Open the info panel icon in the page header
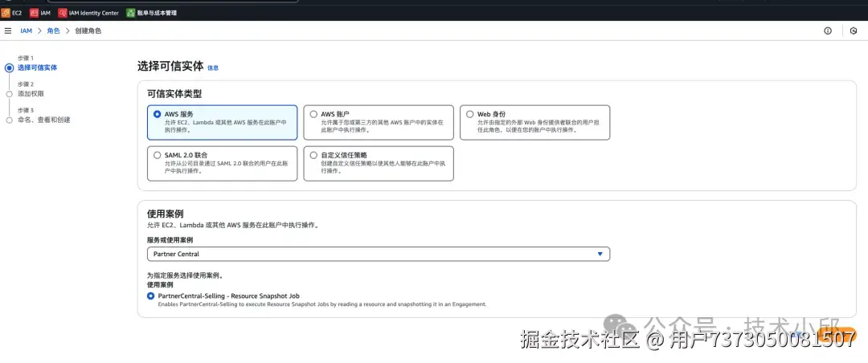Image resolution: width=868 pixels, height=363 pixels. [x=828, y=31]
